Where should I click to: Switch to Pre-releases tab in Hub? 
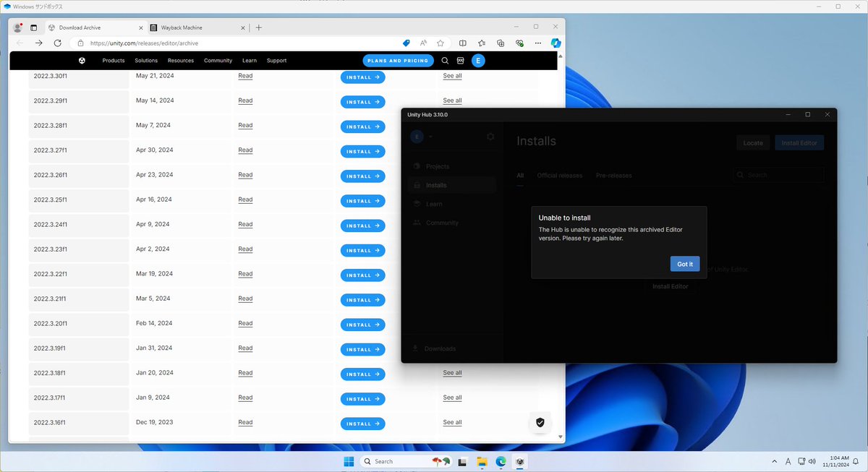pyautogui.click(x=613, y=176)
